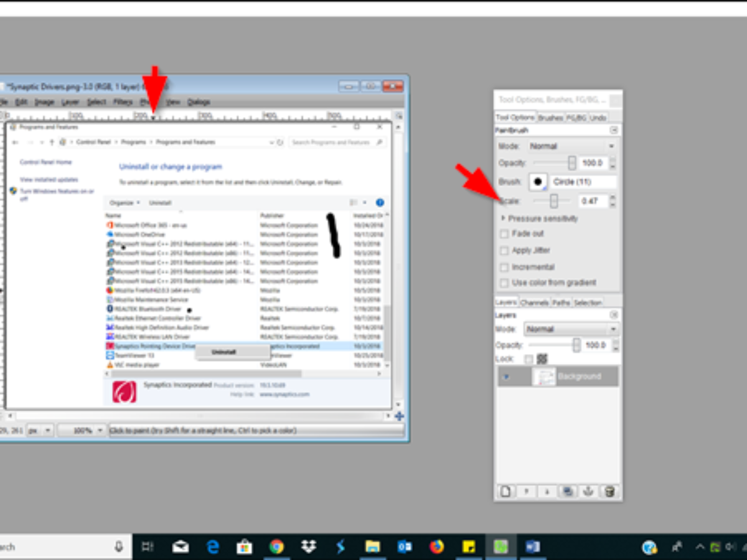Select the Background layer thumbnail
Screen dimensions: 747x560
point(545,376)
